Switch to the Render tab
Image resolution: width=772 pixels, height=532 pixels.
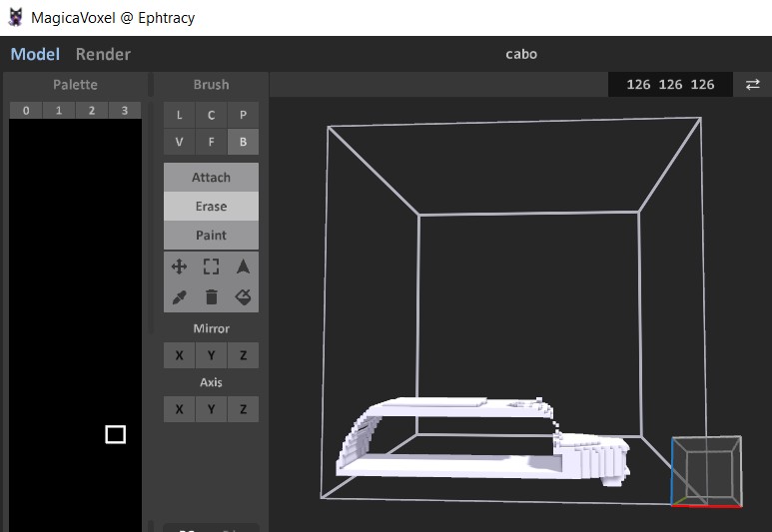pos(104,54)
